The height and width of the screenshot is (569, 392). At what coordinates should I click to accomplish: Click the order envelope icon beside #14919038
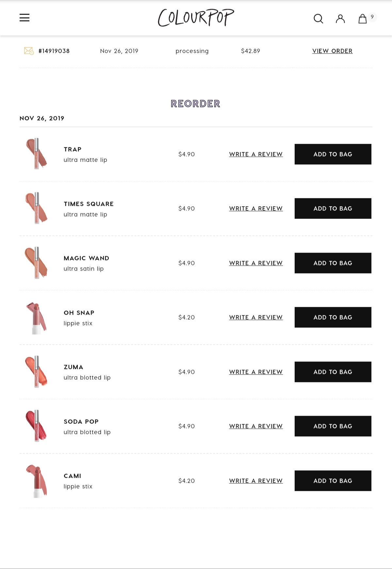[29, 51]
